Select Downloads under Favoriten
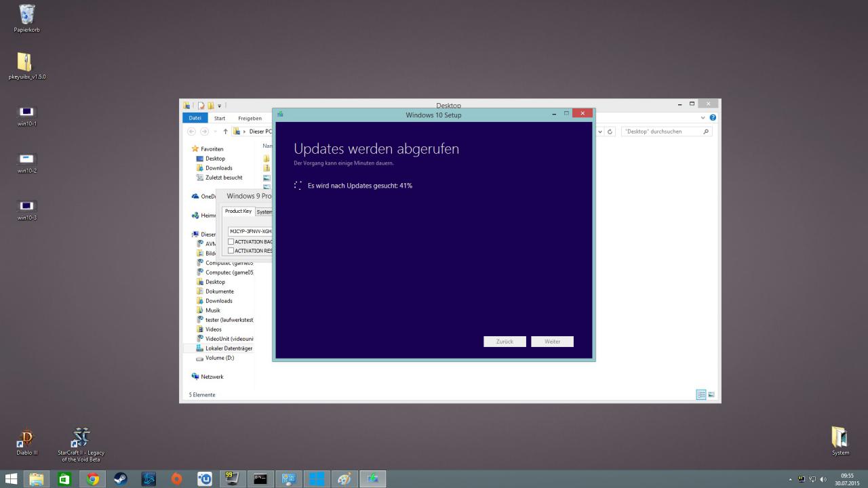868x488 pixels. 214,168
